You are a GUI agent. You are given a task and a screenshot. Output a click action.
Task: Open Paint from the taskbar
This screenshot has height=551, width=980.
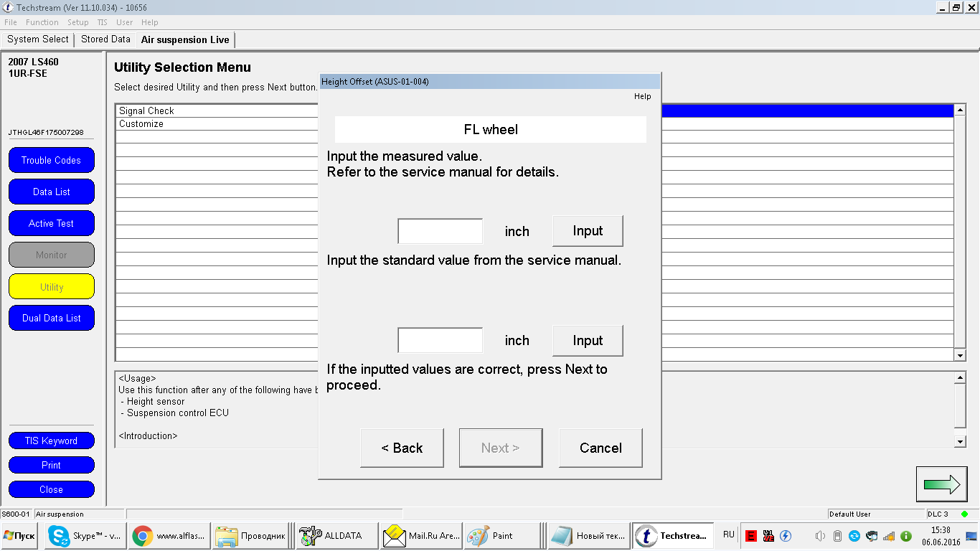pyautogui.click(x=499, y=536)
